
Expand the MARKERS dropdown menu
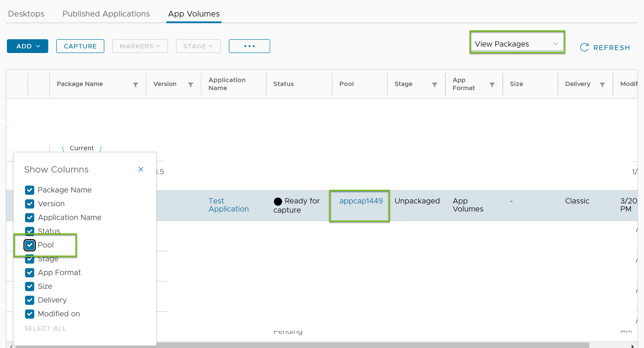pyautogui.click(x=140, y=46)
